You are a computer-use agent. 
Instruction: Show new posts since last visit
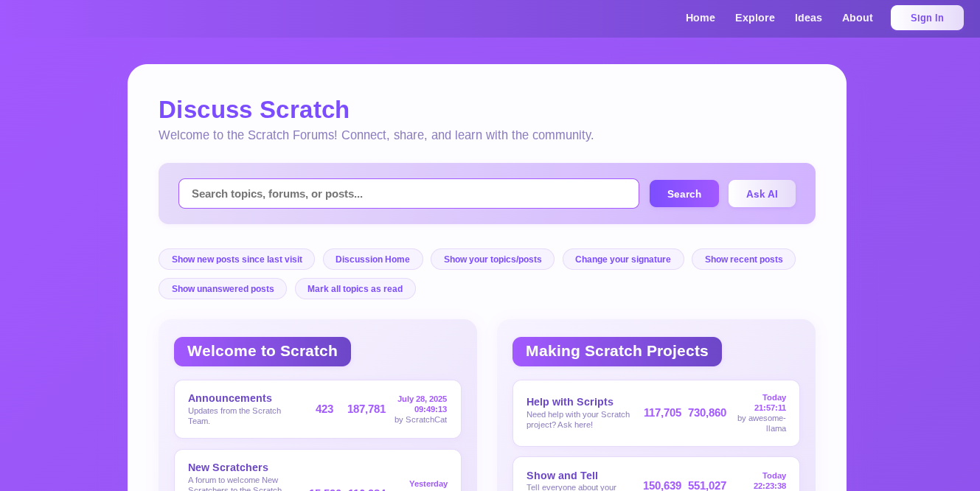point(237,260)
